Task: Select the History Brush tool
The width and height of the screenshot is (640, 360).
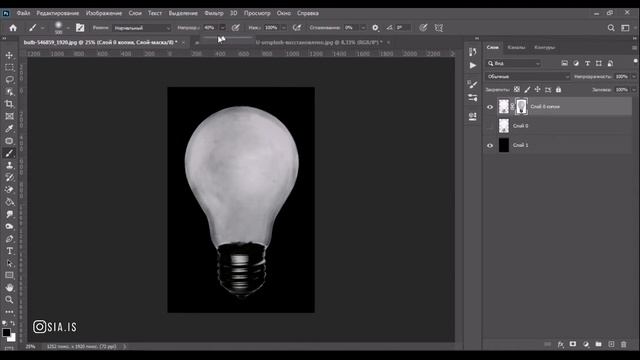Action: point(9,178)
